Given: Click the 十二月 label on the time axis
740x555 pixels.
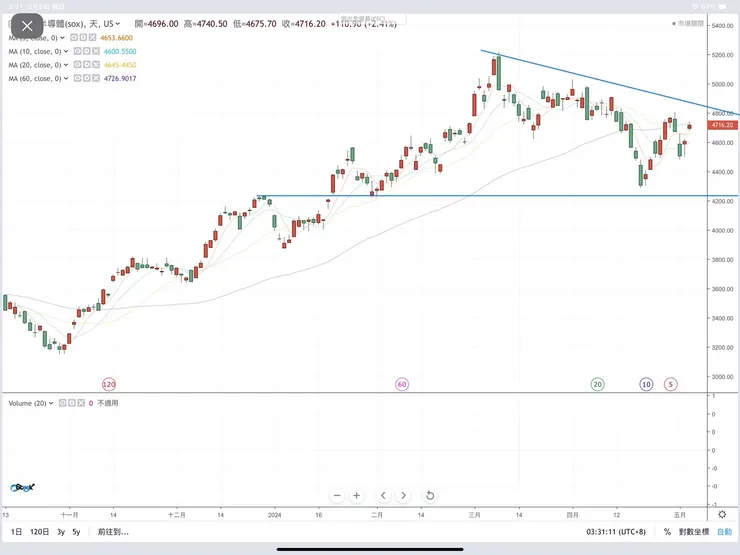Looking at the screenshot, I should (177, 515).
